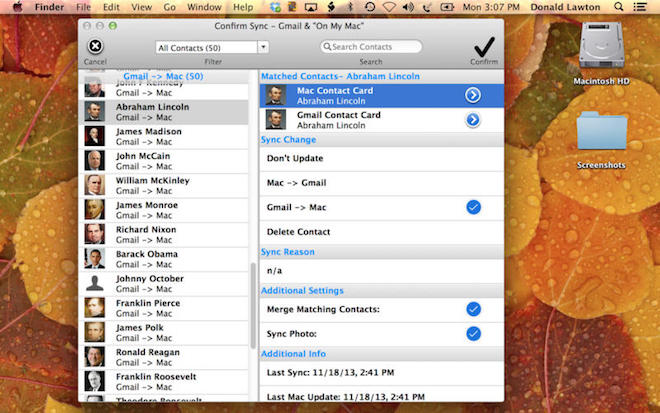Click the menu bar clock Mon 3:07 PM

point(491,7)
